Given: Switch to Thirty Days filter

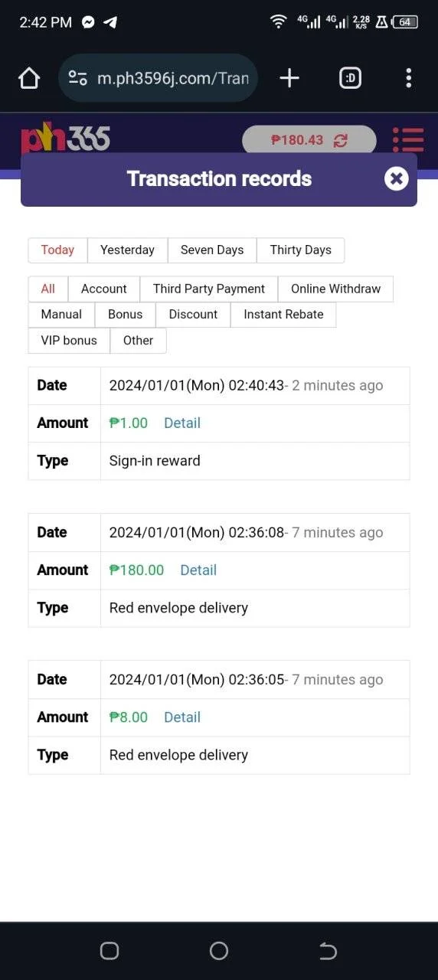Looking at the screenshot, I should pyautogui.click(x=300, y=250).
